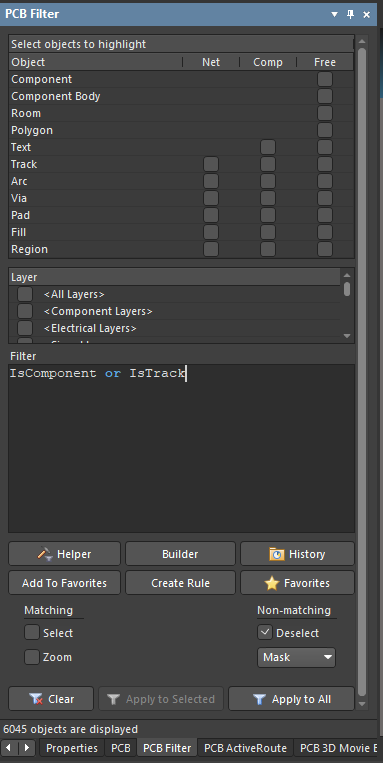Open Favorites star icon

272,583
